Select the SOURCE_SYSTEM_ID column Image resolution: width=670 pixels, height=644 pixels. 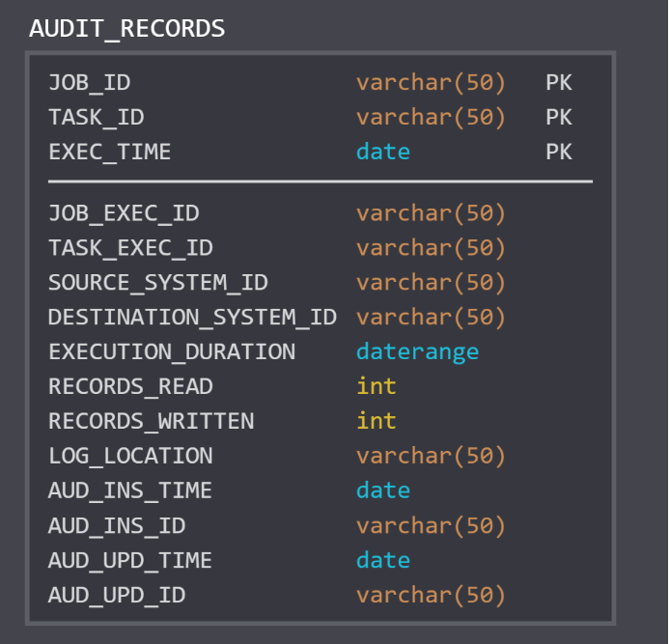[x=157, y=283]
